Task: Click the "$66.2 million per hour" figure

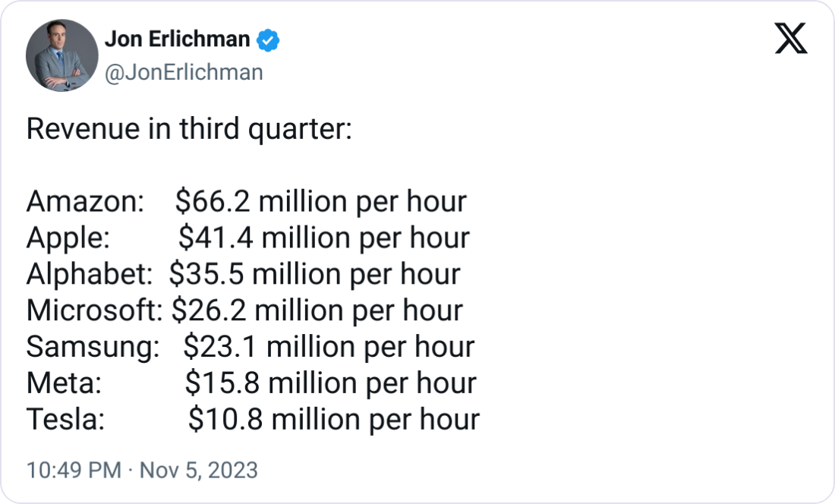Action: [320, 202]
